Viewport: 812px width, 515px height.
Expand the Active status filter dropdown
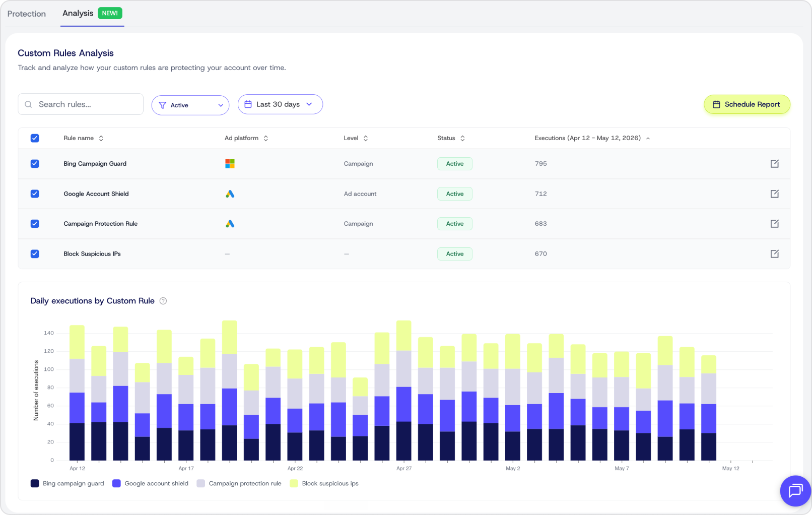coord(190,105)
